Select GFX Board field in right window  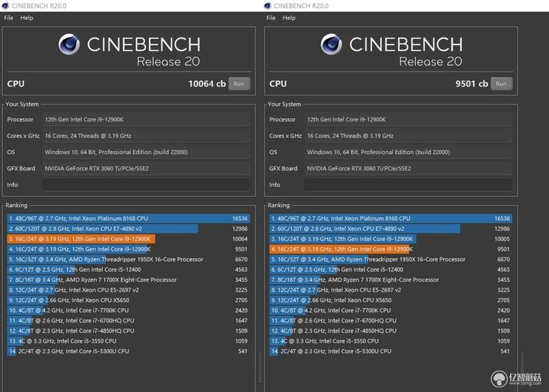pyautogui.click(x=408, y=168)
